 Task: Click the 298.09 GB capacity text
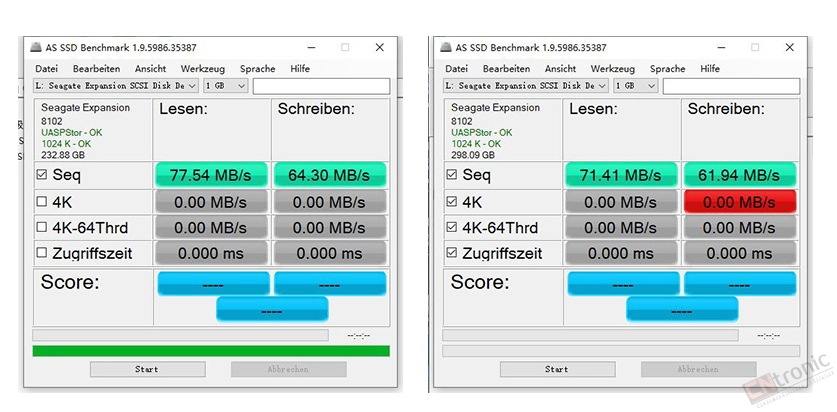click(473, 155)
